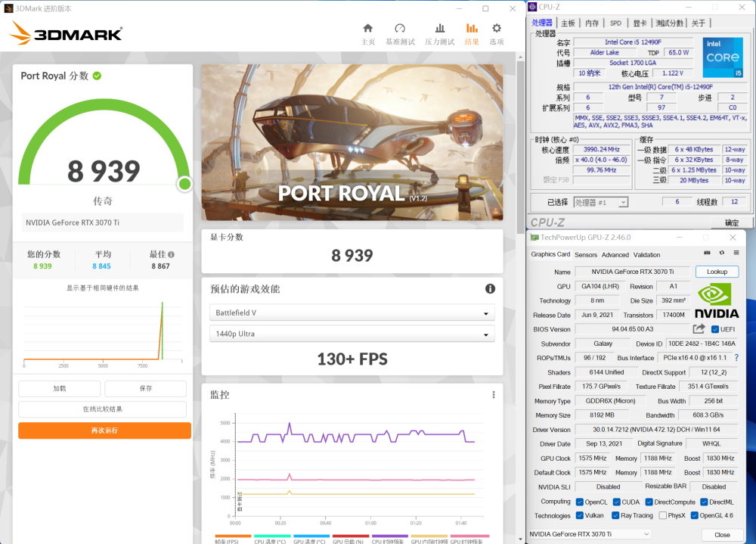
Task: Open the Benchmarks (基准测试) gauge icon
Action: point(400,33)
